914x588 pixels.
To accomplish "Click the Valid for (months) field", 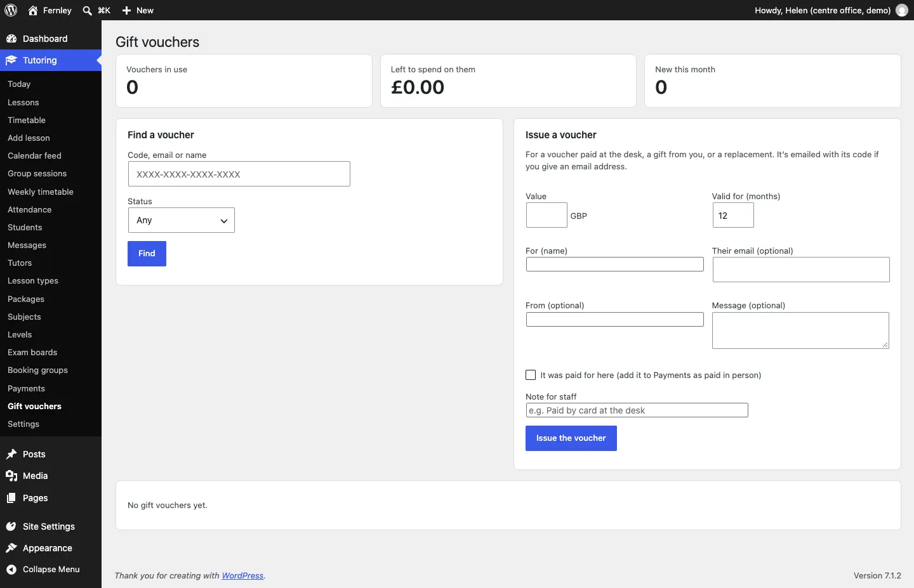I will tap(733, 215).
